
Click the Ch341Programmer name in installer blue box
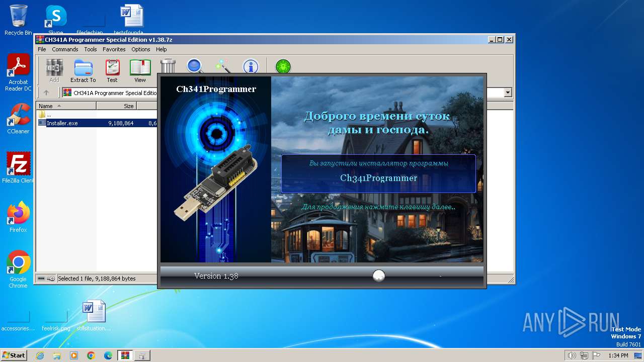378,178
